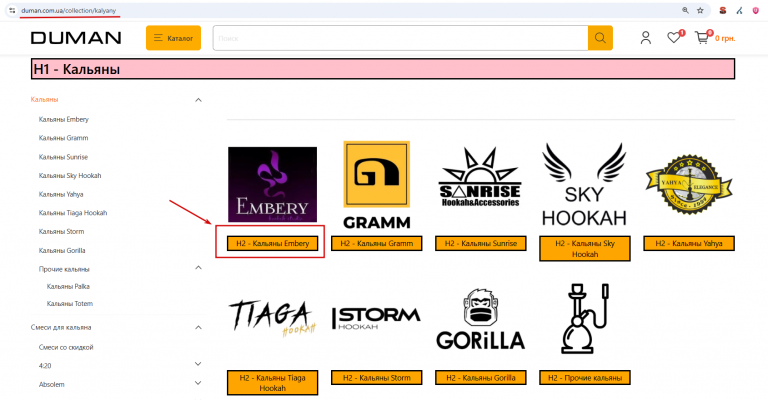Focus the Поиск search field
This screenshot has width=768, height=400.
coord(400,38)
